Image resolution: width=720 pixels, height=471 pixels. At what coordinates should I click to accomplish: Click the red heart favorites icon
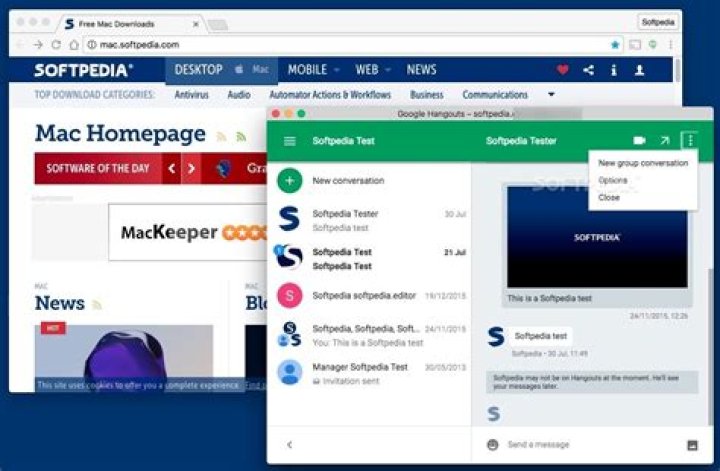pos(562,70)
